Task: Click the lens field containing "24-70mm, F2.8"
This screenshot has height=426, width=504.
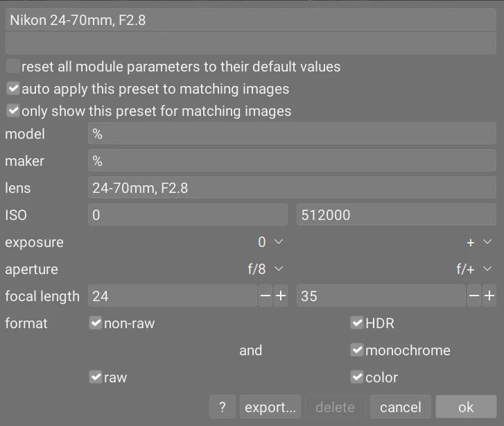Action: pyautogui.click(x=292, y=187)
